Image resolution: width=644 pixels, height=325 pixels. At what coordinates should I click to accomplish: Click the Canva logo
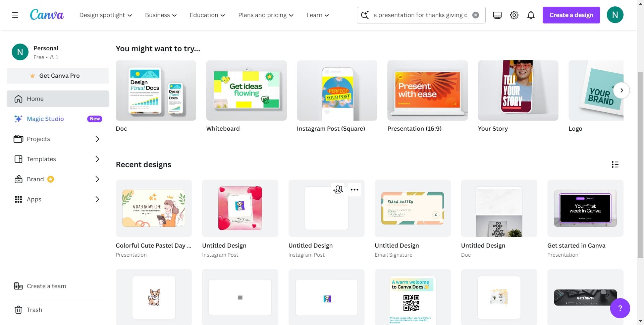pyautogui.click(x=47, y=15)
